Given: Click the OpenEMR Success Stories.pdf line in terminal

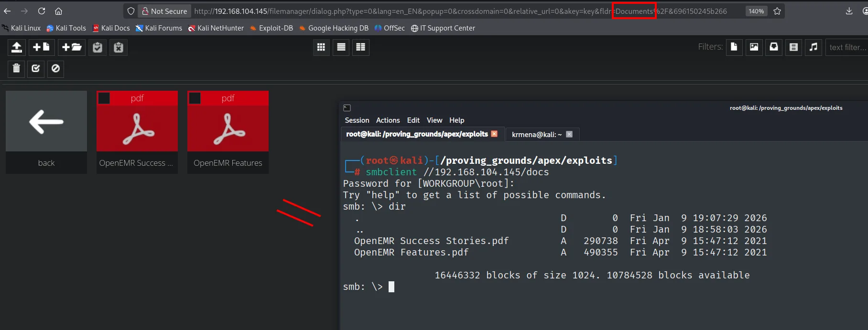Looking at the screenshot, I should 560,241.
